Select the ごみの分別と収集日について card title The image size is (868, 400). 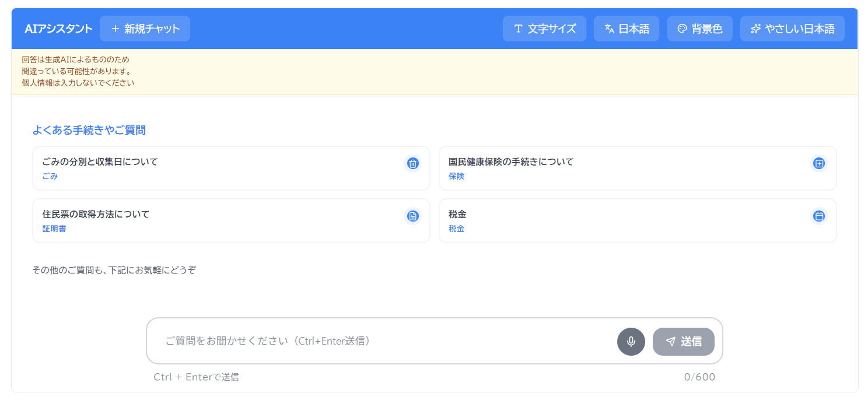[100, 162]
